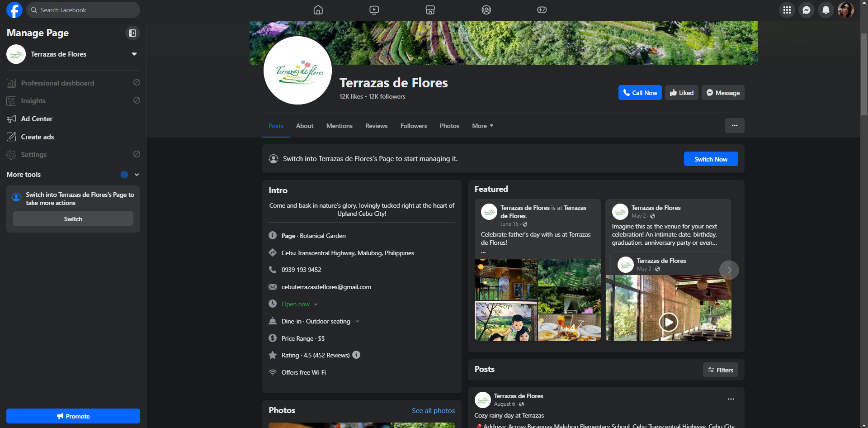
Task: Click the 12K likes count
Action: (351, 96)
